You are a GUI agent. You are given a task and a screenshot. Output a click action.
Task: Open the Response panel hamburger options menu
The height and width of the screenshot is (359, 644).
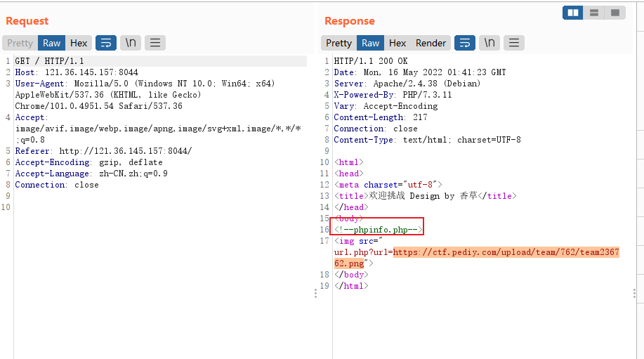514,43
